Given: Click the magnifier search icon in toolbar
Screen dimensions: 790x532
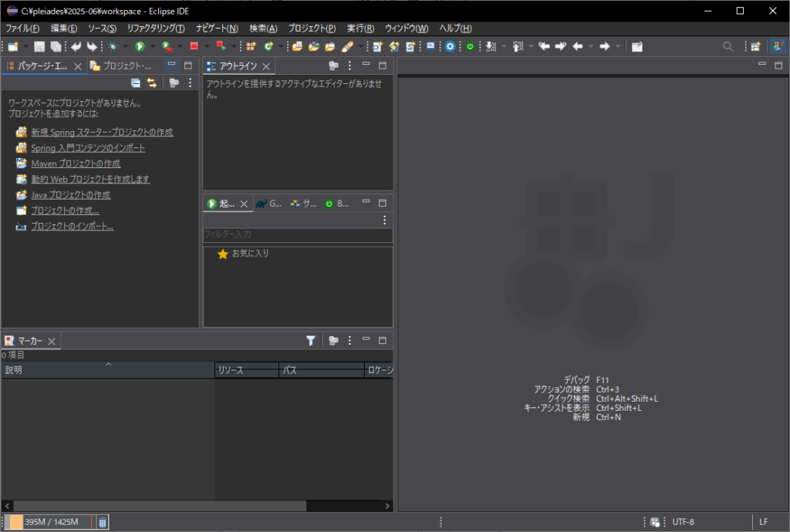Looking at the screenshot, I should click(x=728, y=46).
